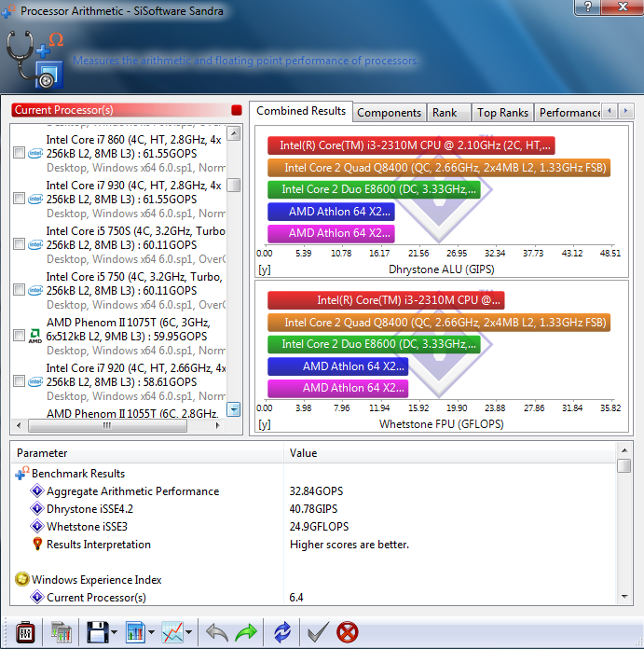Click the processor list scroll left arrow
The image size is (644, 649).
[x=19, y=425]
